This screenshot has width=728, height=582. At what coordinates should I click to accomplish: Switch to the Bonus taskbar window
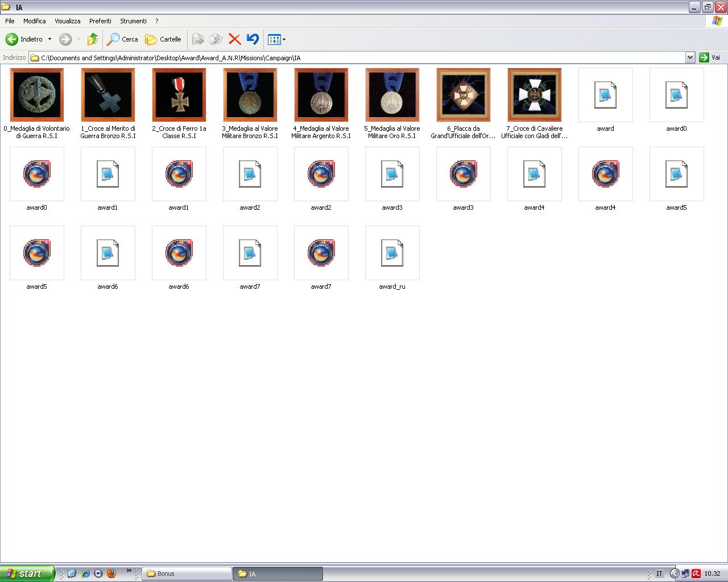click(187, 573)
